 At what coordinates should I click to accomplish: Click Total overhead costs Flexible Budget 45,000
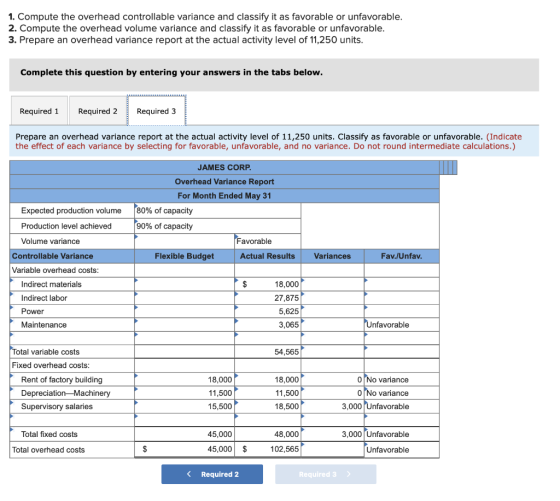point(184,449)
